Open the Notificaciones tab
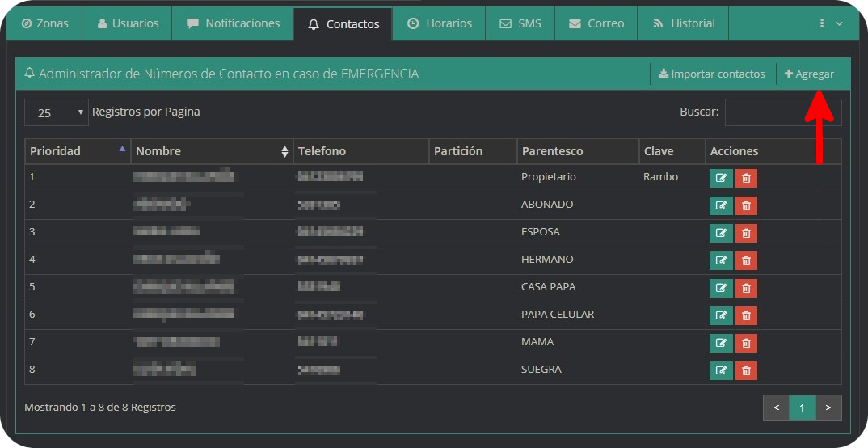 click(x=233, y=23)
